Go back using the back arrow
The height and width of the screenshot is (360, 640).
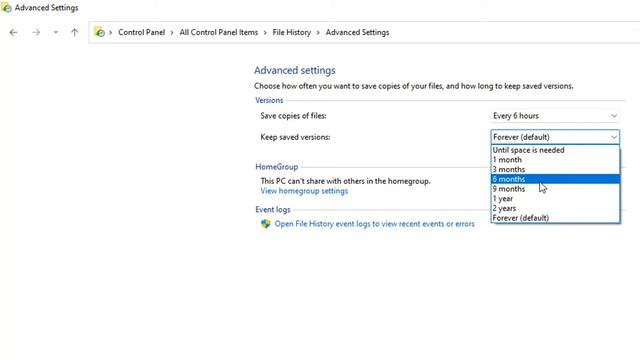pyautogui.click(x=13, y=32)
